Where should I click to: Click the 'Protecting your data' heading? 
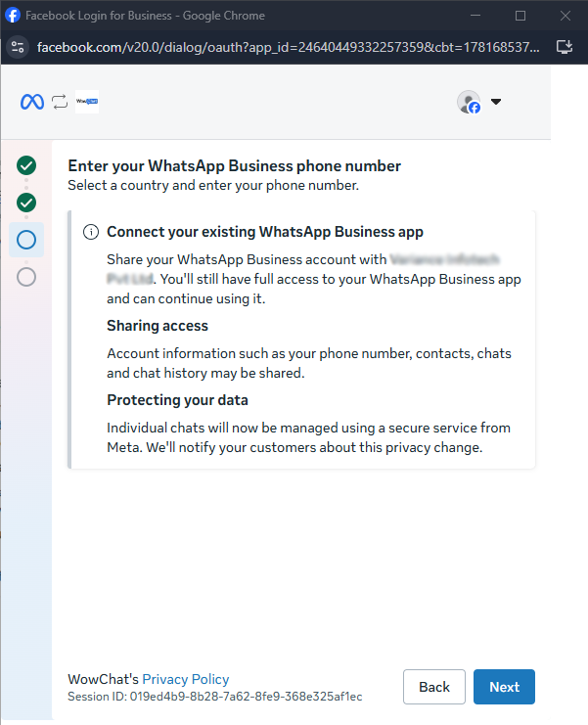pos(177,400)
